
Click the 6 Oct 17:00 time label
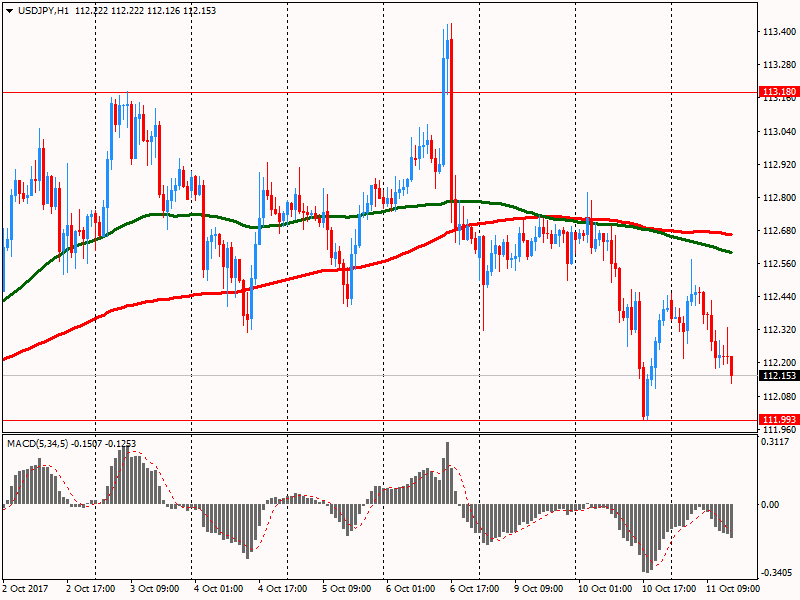[x=474, y=589]
